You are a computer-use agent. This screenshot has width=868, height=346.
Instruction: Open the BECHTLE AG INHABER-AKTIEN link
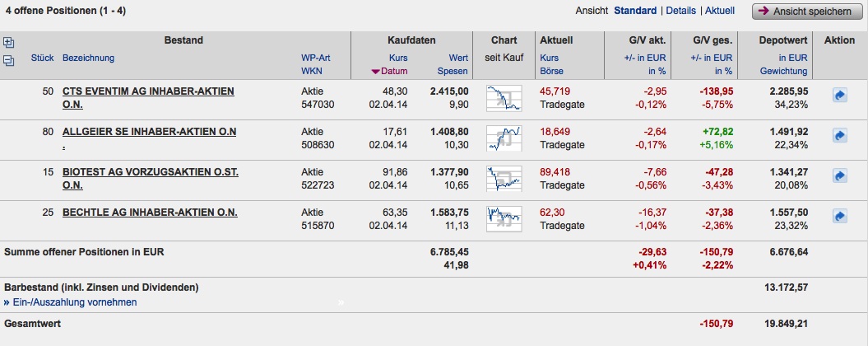point(150,213)
